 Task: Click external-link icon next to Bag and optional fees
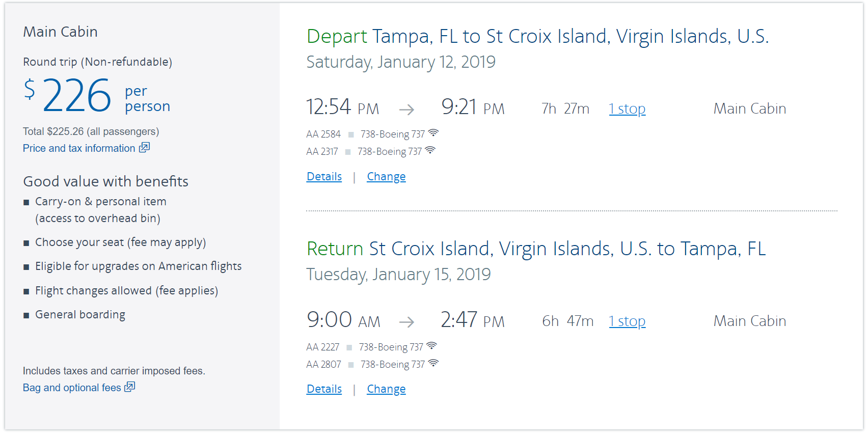point(130,387)
